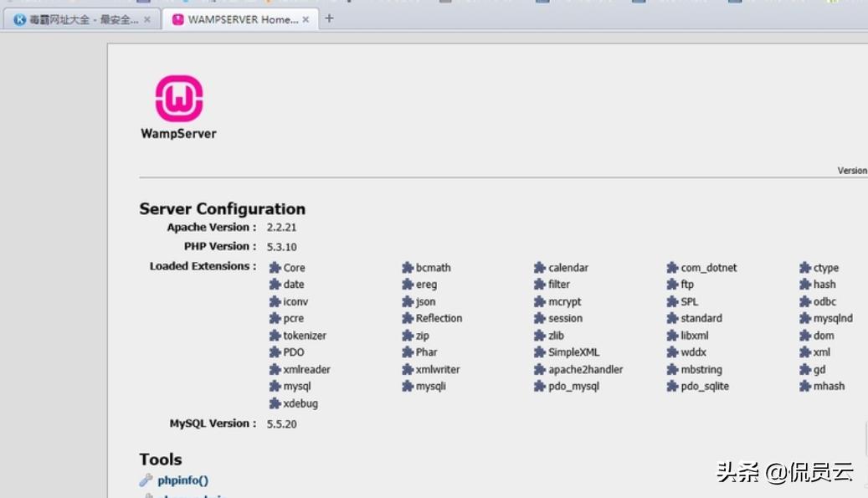The image size is (868, 498).
Task: Click the page's vertical scrollbar
Action: click(865, 435)
